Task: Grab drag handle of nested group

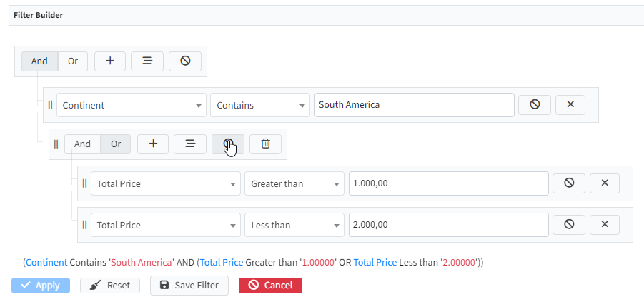Action: click(x=56, y=144)
